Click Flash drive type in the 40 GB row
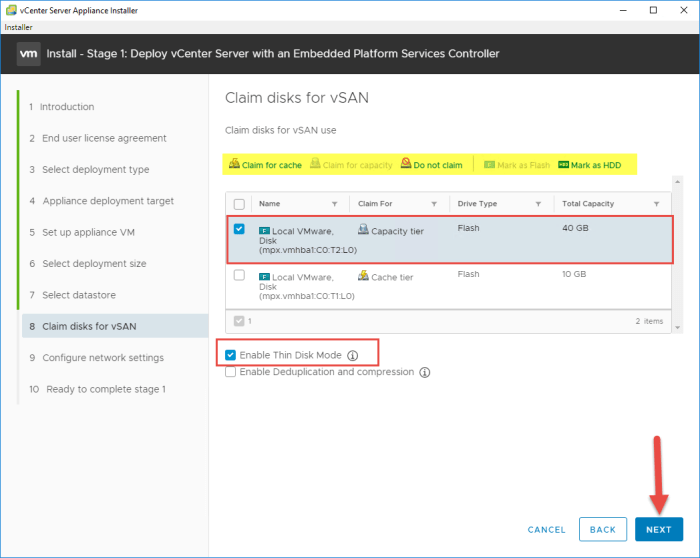Viewport: 700px width, 558px height. coord(468,228)
